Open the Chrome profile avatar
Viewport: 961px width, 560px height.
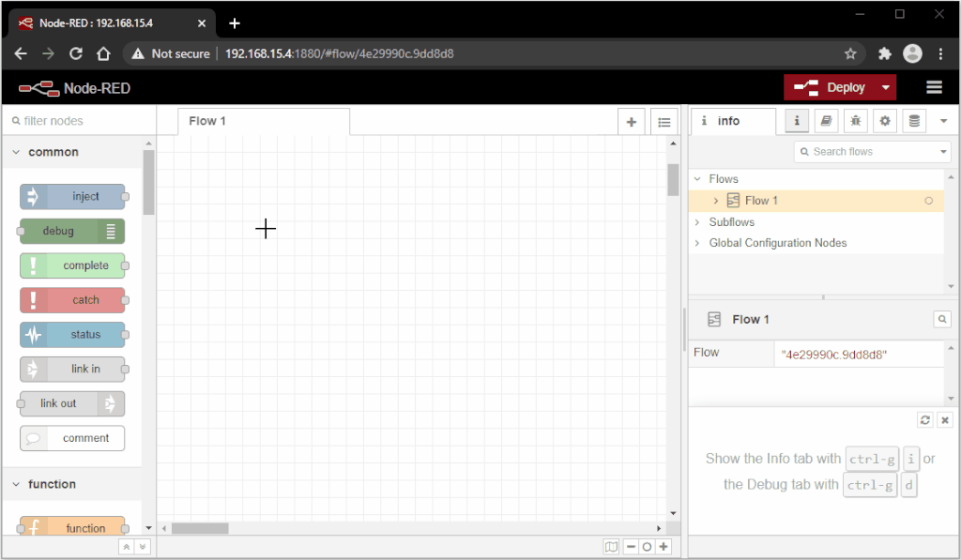(912, 53)
